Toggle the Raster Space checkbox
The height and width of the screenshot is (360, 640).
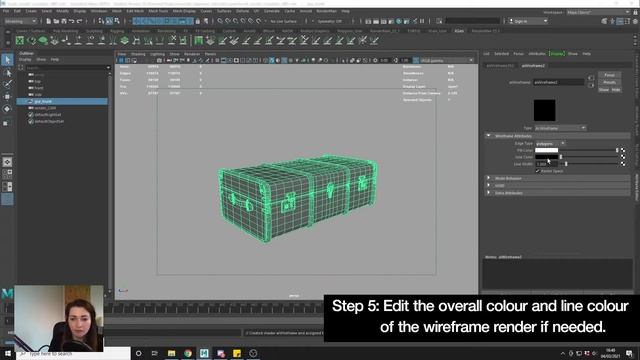pyautogui.click(x=538, y=171)
